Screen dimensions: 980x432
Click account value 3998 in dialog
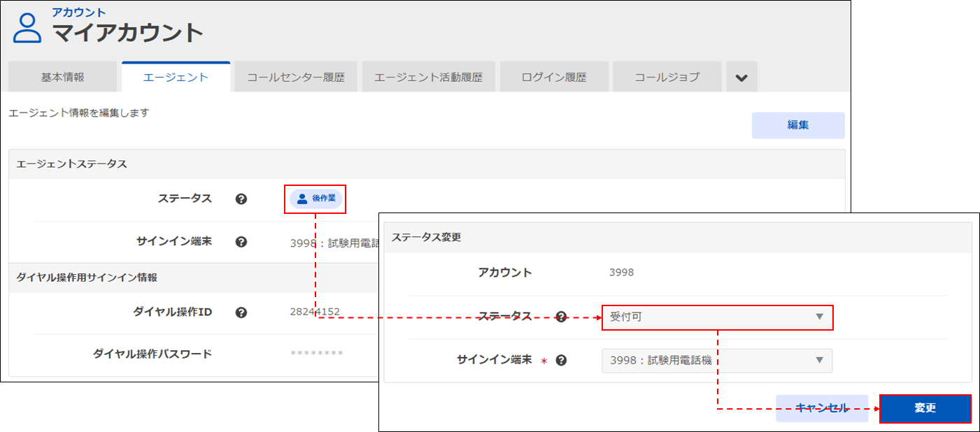coord(621,273)
